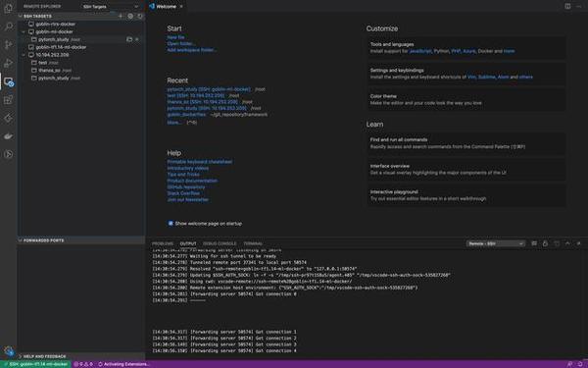Select goblin-rtrs-docker SSH target

point(56,24)
